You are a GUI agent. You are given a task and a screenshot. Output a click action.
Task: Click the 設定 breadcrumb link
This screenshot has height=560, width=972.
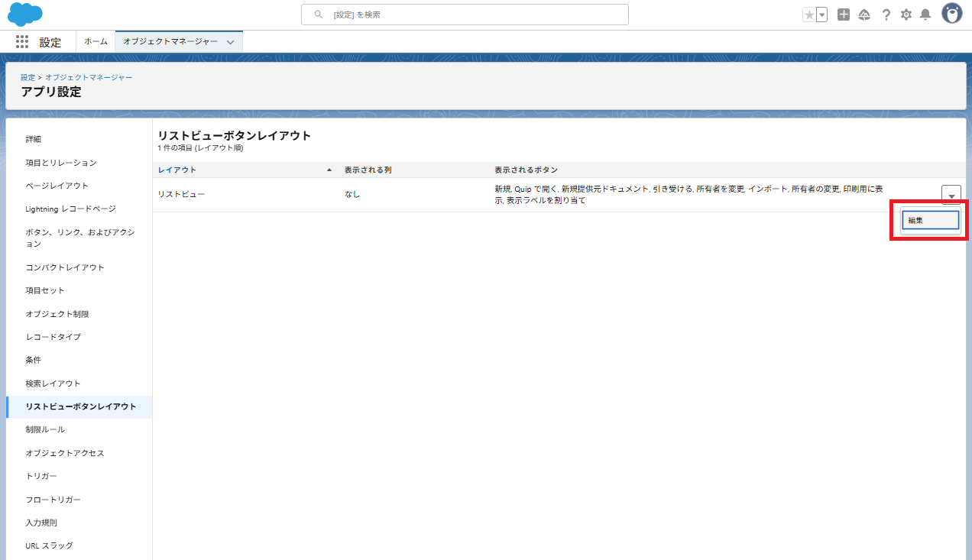coord(28,77)
